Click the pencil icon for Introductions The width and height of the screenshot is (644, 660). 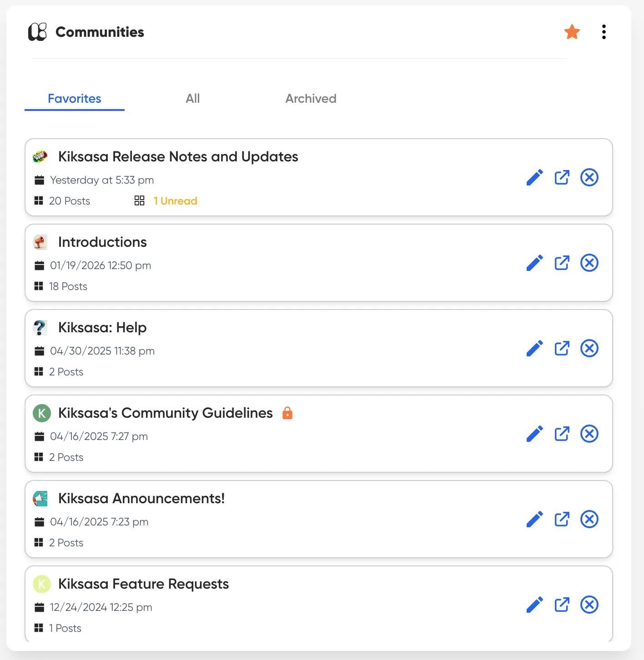click(535, 263)
